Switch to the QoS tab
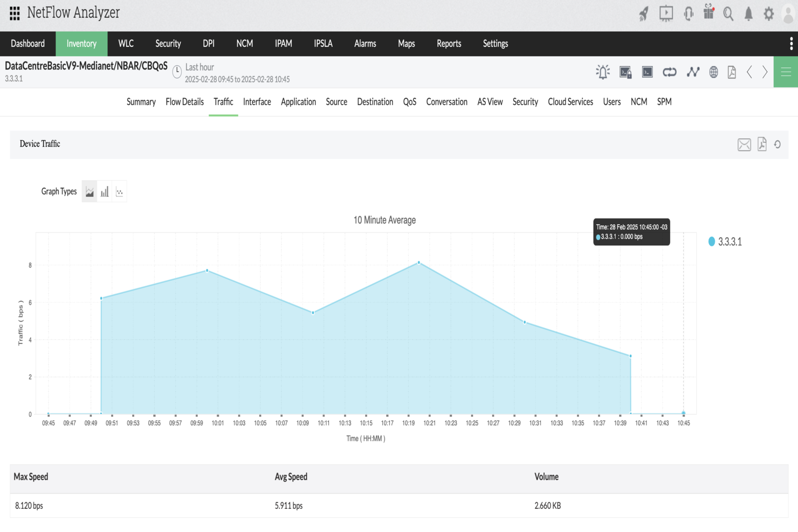798x532 pixels. [x=410, y=102]
